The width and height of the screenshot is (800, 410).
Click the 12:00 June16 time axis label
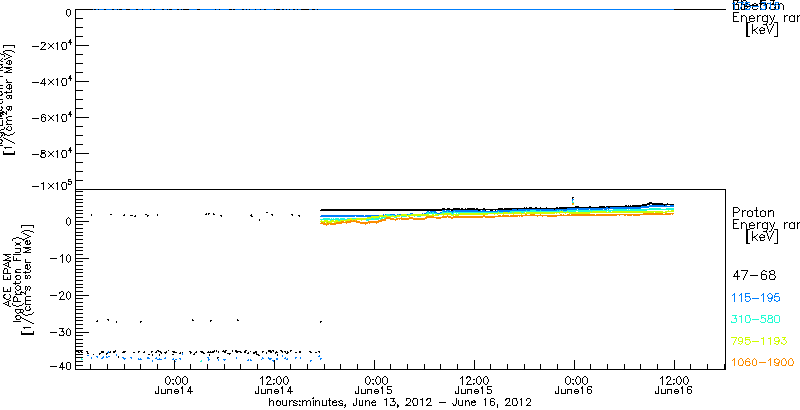pos(674,385)
